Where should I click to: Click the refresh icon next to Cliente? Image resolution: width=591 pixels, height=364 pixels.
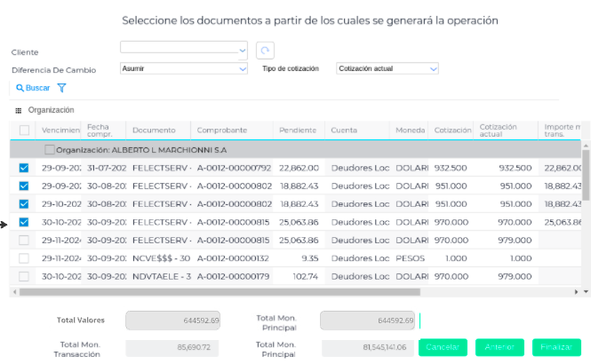[x=265, y=51]
